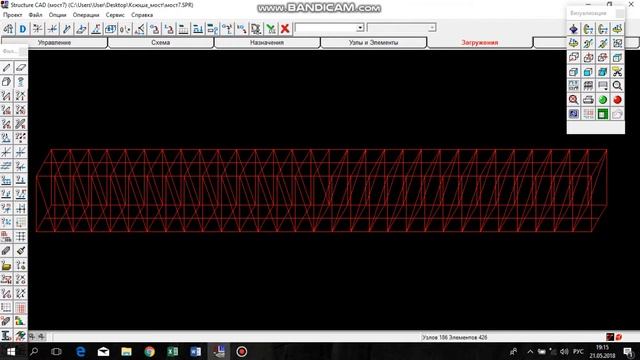Open the Сервис menu
The image size is (640, 360).
(x=115, y=15)
